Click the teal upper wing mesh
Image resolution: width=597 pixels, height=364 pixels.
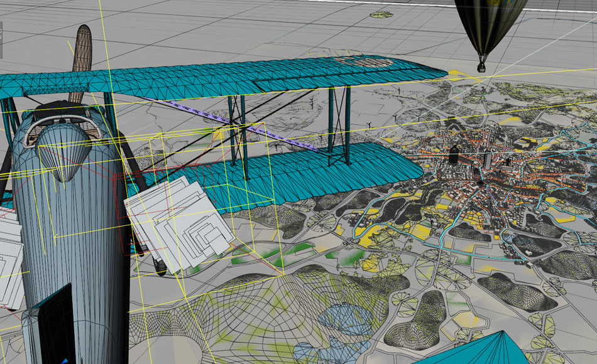pos(189,79)
